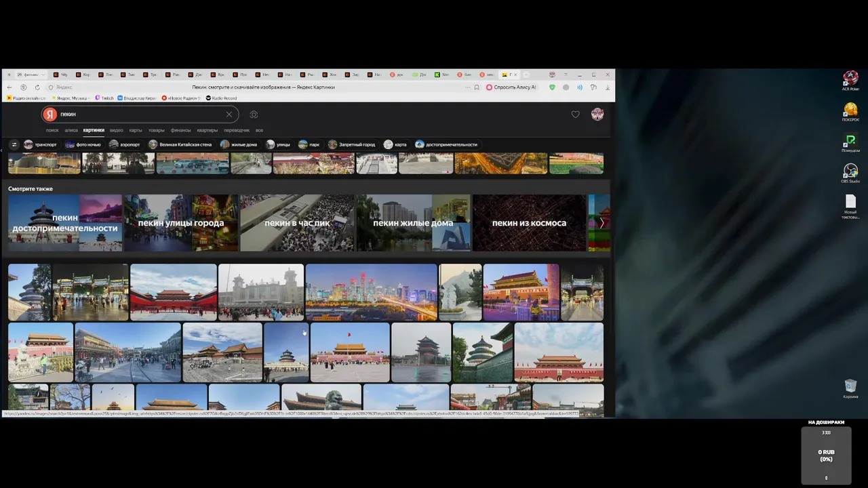Open the Покердом desktop shortcut
Image resolution: width=868 pixels, height=488 pixels.
(x=850, y=142)
